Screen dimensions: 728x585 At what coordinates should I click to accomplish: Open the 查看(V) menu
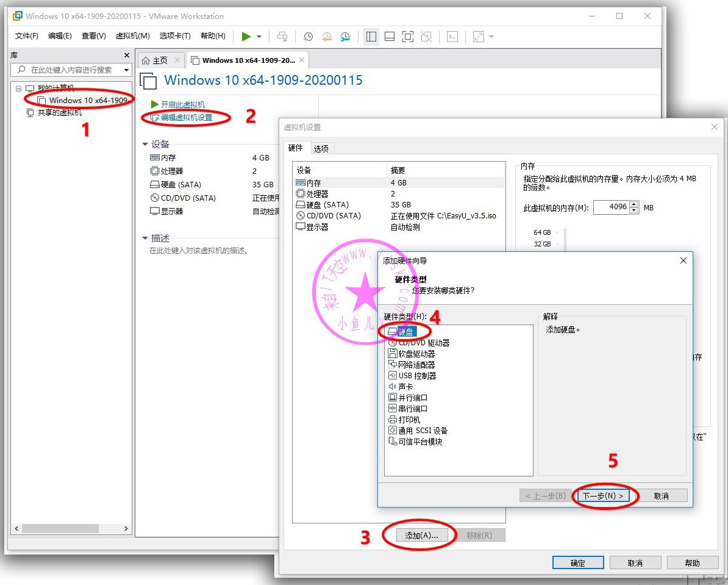pos(93,36)
